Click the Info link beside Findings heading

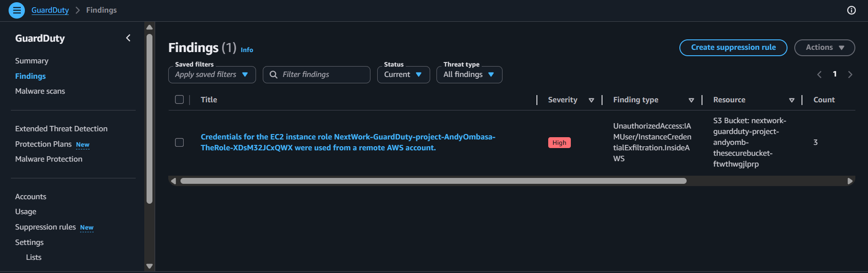pos(247,50)
